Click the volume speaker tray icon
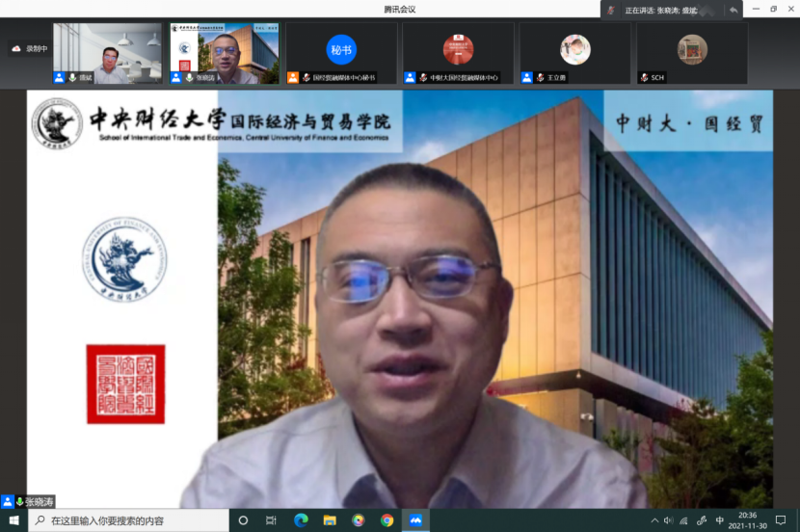 (x=668, y=520)
